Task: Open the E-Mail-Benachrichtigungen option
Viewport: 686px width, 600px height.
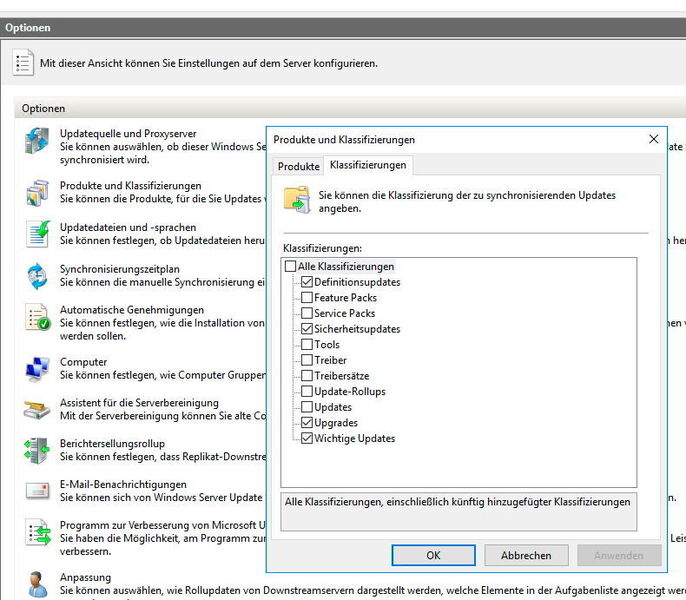Action: [123, 484]
